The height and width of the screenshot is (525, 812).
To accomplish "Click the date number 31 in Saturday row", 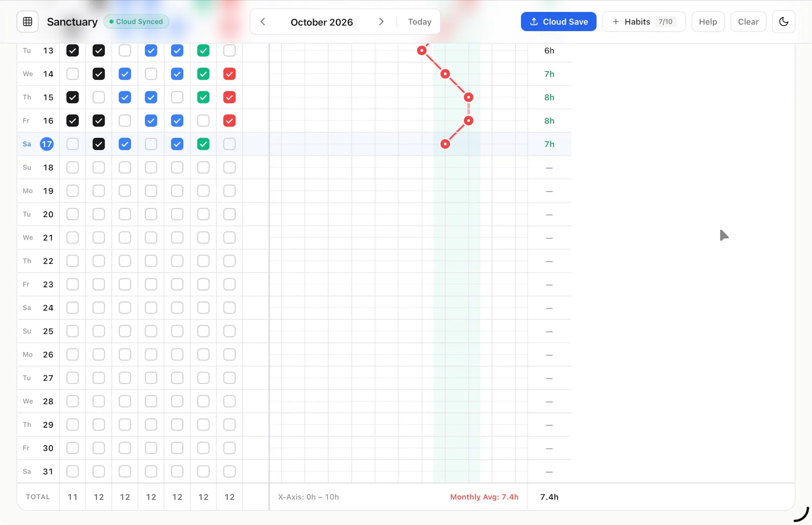I will [x=48, y=472].
